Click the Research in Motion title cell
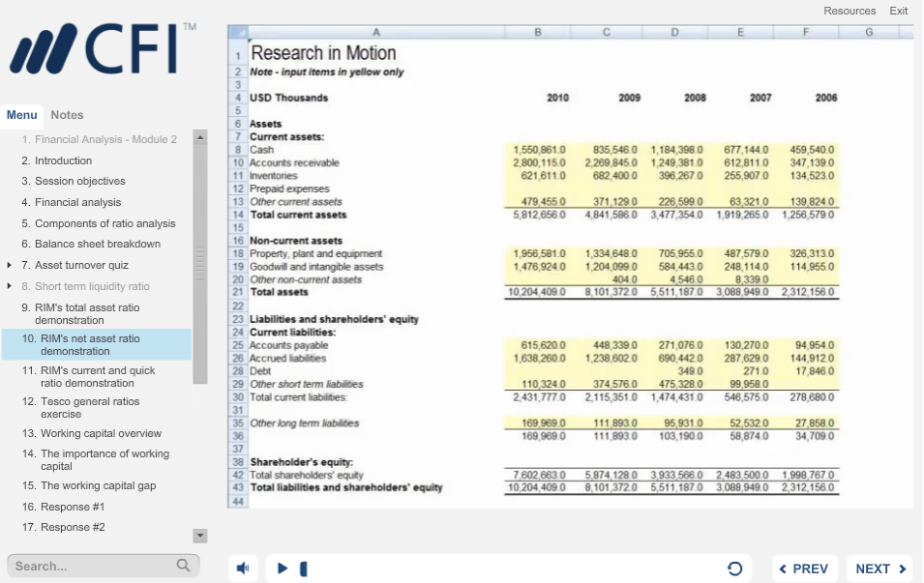924x583 pixels. click(323, 53)
